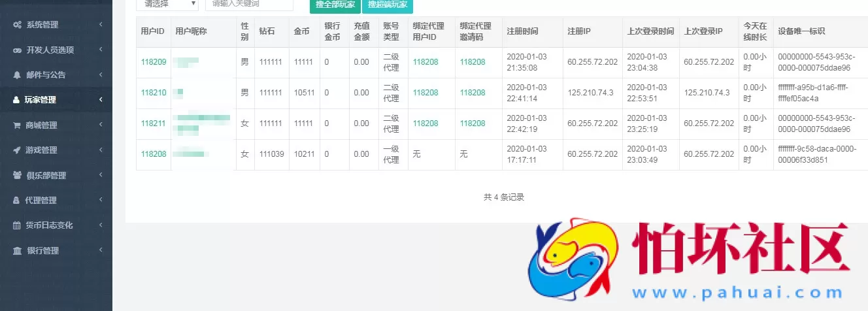The image size is (868, 311).
Task: Click the group icon beside 俱乐部管理
Action: click(x=18, y=175)
